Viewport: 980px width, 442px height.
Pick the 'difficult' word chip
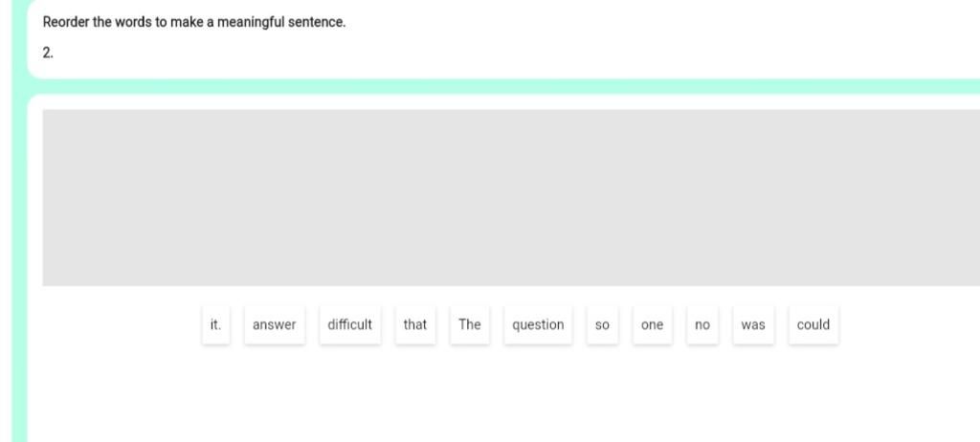[349, 324]
